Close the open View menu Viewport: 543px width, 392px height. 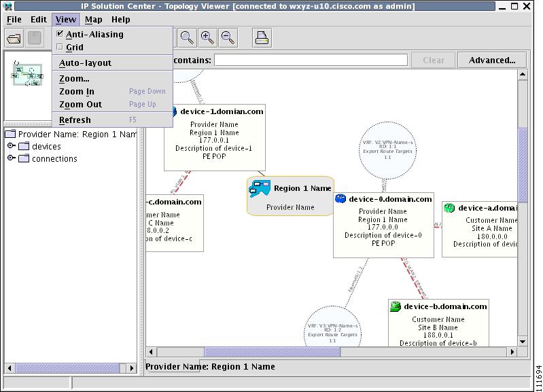(66, 20)
